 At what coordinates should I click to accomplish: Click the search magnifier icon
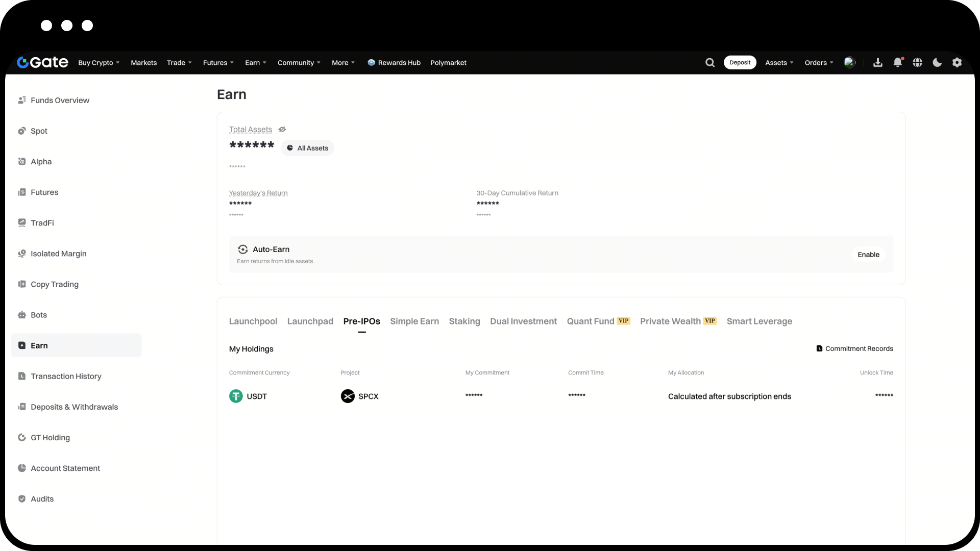click(710, 63)
